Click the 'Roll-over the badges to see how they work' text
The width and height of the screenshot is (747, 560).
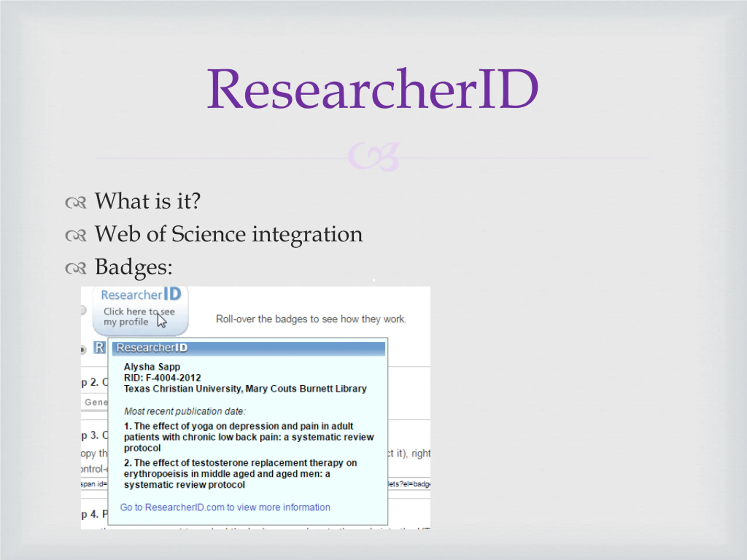click(311, 319)
